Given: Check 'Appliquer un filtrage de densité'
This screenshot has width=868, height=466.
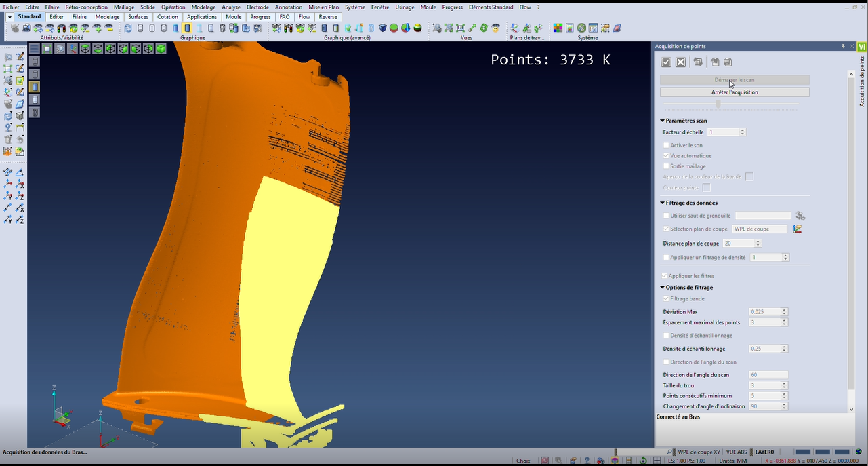Looking at the screenshot, I should (666, 258).
